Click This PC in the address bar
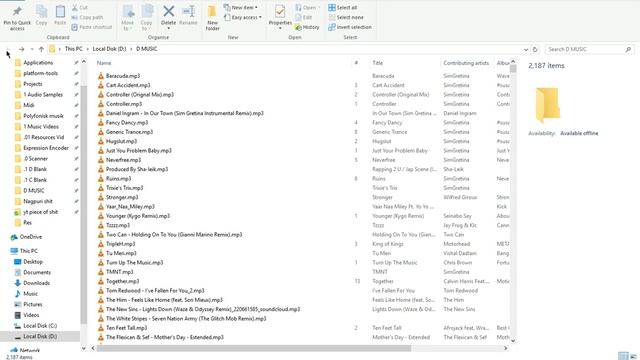Viewport: 640px width, 360px height. click(x=73, y=49)
